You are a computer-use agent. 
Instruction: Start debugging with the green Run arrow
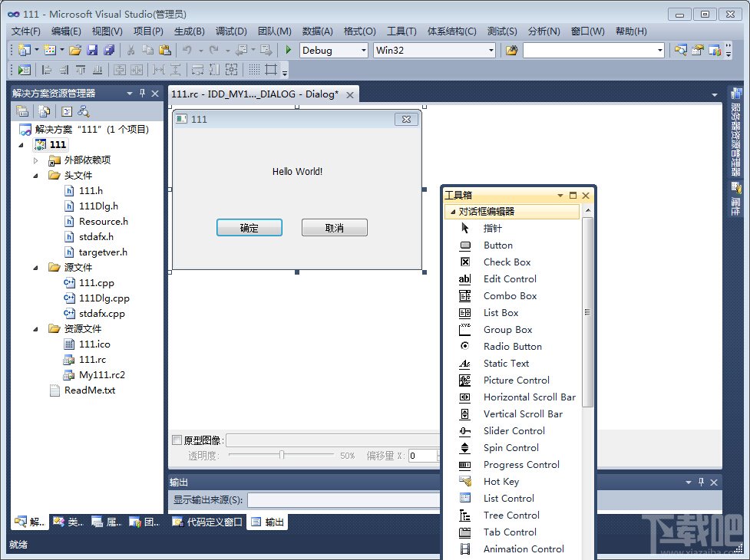point(287,51)
